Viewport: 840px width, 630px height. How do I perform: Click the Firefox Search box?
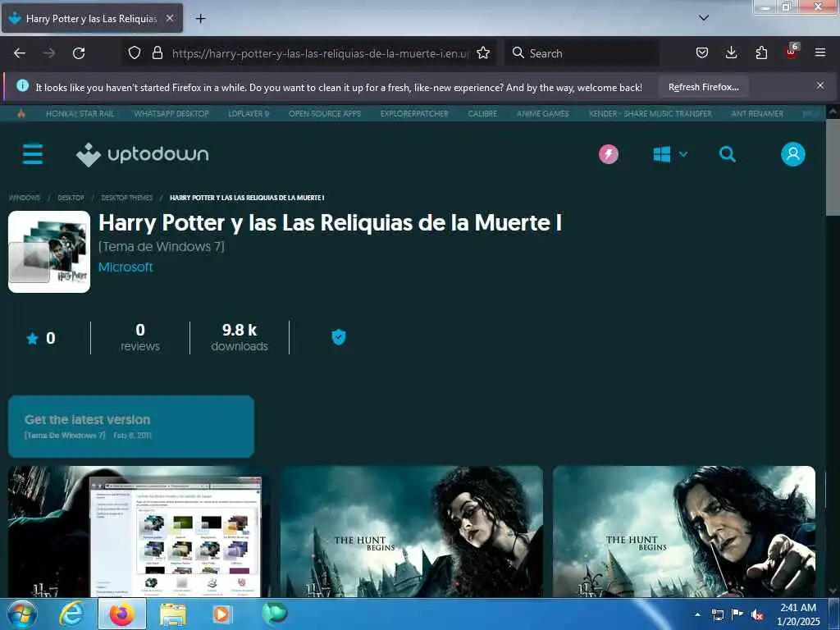582,53
